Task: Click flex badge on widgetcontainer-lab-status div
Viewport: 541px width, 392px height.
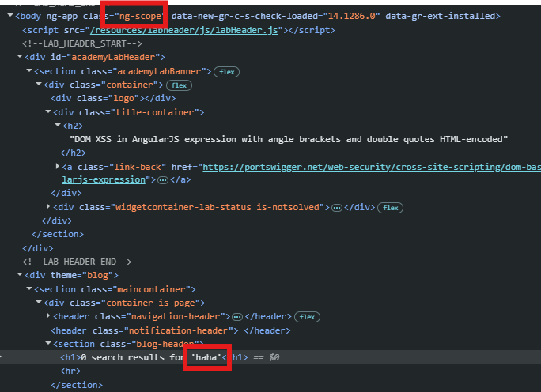Action: coord(390,208)
